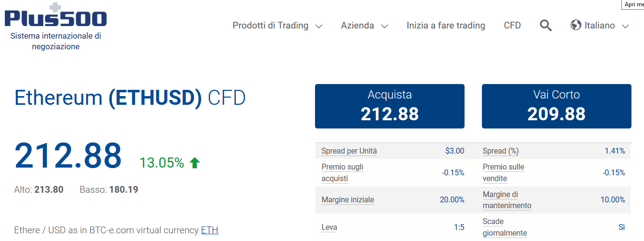Click the Ethereum (ETHUSD) CFD heading
Screen dimensions: 644x241
click(x=130, y=98)
